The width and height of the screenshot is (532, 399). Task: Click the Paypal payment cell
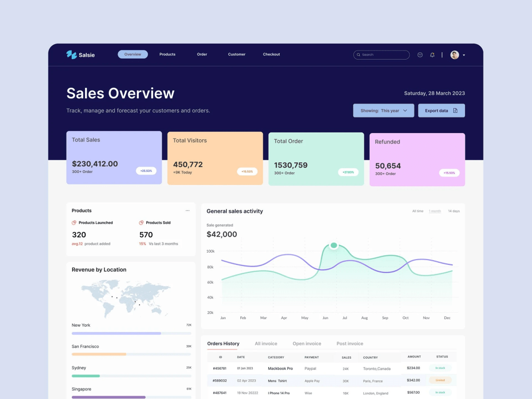click(x=310, y=369)
